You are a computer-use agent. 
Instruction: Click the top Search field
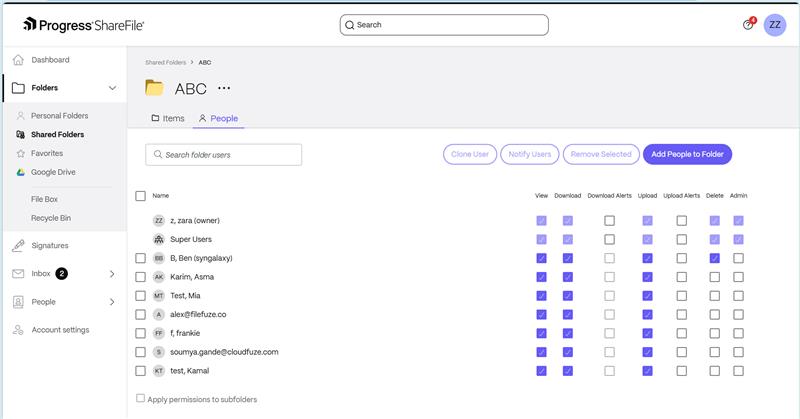444,25
